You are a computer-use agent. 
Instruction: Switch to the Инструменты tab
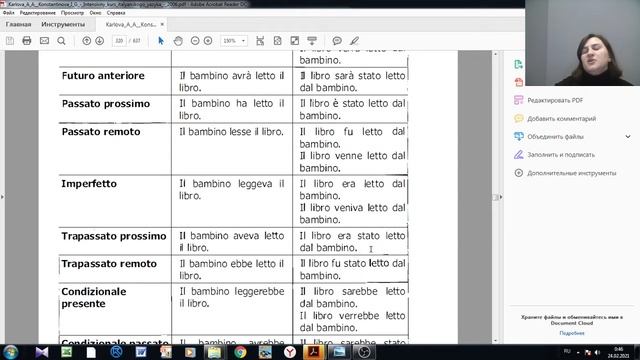pyautogui.click(x=63, y=24)
